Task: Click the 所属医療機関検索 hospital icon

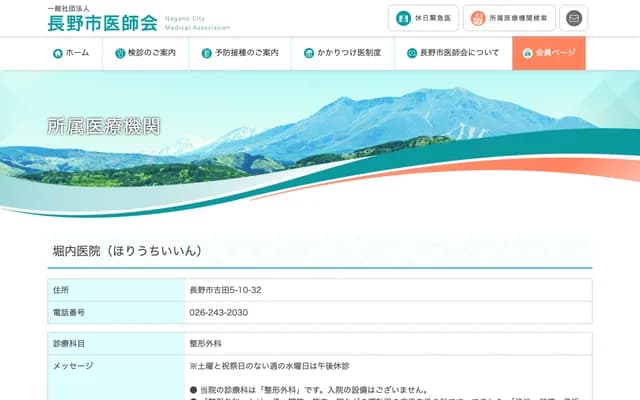Action: tap(478, 18)
